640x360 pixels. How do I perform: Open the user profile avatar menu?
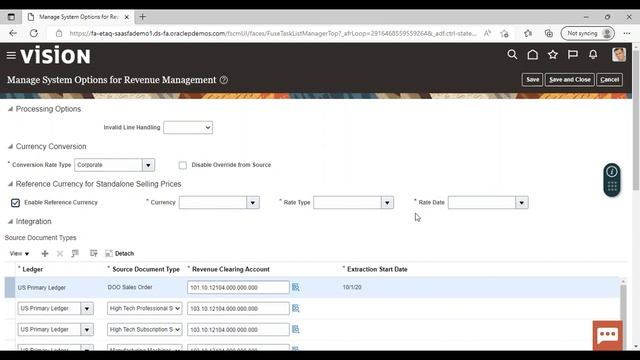(619, 55)
